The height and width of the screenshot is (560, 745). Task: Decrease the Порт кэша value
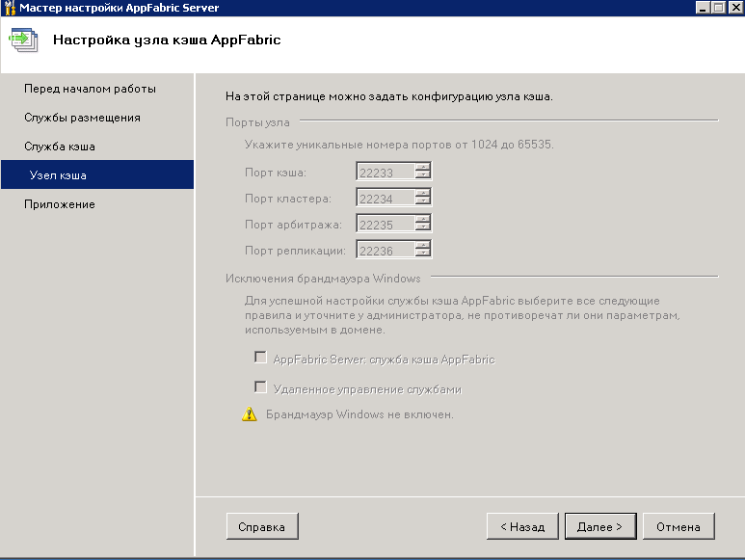tap(423, 176)
